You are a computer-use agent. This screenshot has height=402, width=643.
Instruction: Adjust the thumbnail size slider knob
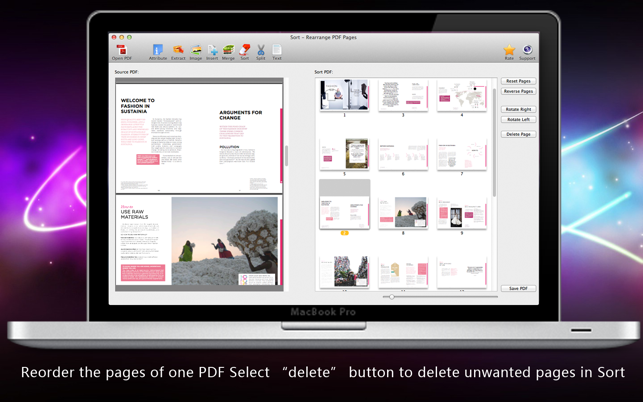tap(392, 297)
